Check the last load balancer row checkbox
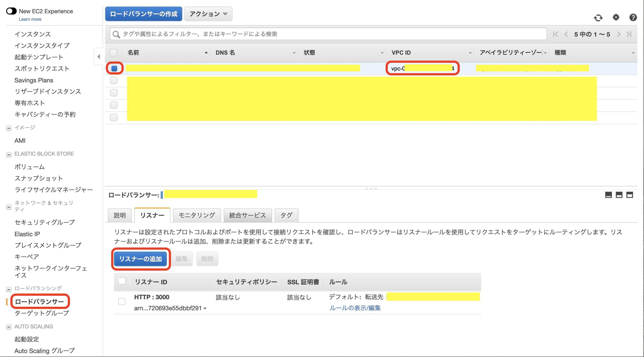This screenshot has height=357, width=644. click(114, 117)
